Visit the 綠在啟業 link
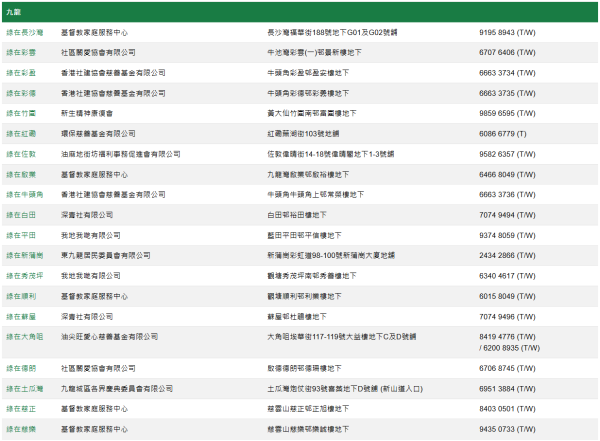600x441 pixels. point(20,174)
